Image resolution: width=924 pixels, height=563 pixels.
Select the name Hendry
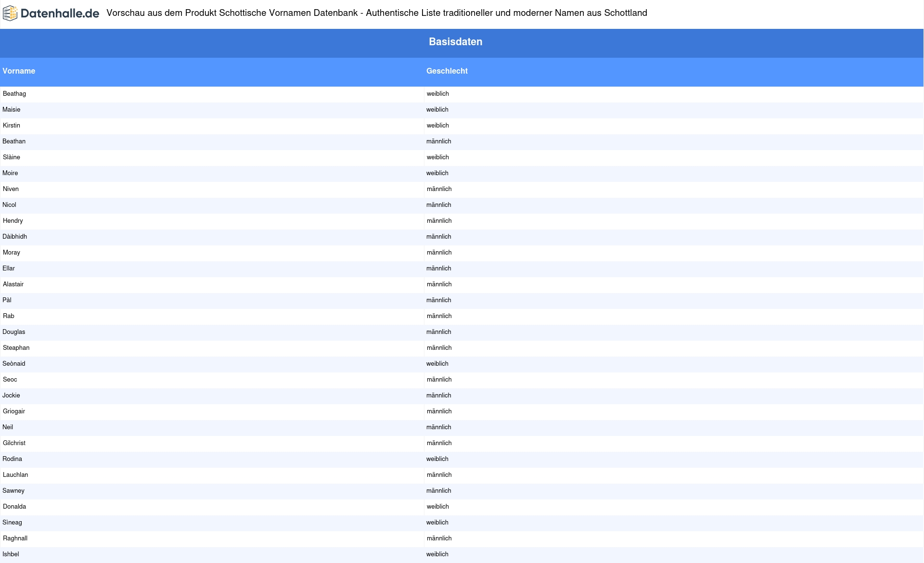pos(13,221)
